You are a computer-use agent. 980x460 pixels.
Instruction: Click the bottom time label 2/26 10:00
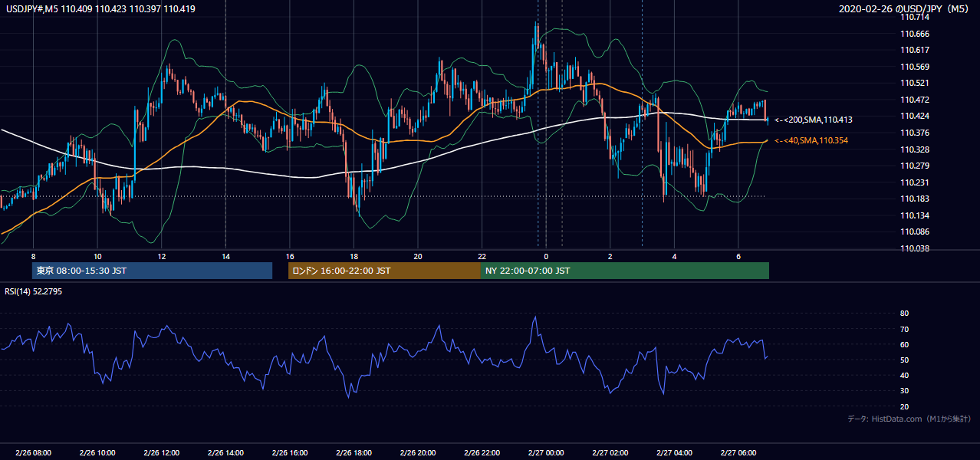(x=97, y=452)
